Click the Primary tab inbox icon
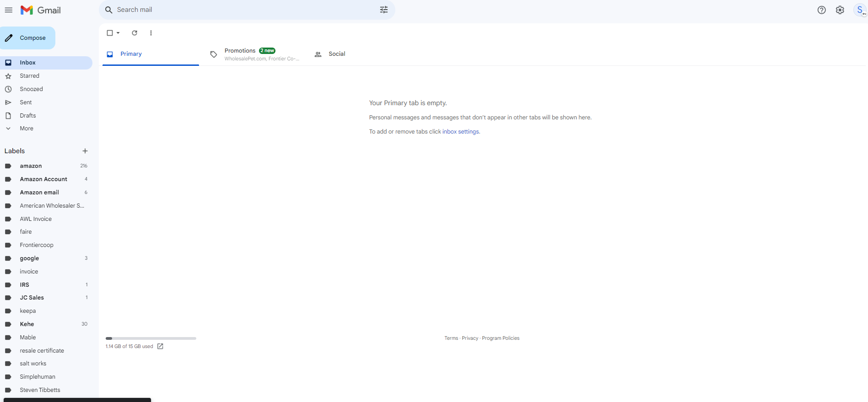This screenshot has width=868, height=402. coord(110,54)
